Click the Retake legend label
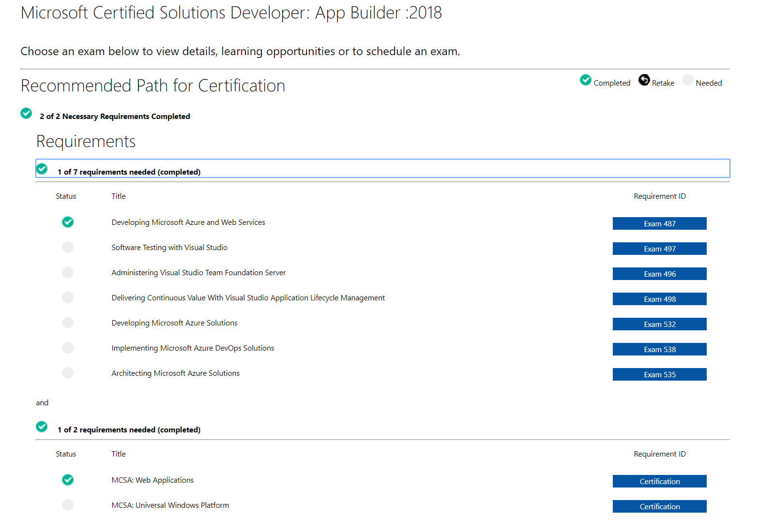This screenshot has height=532, width=759. pyautogui.click(x=663, y=83)
